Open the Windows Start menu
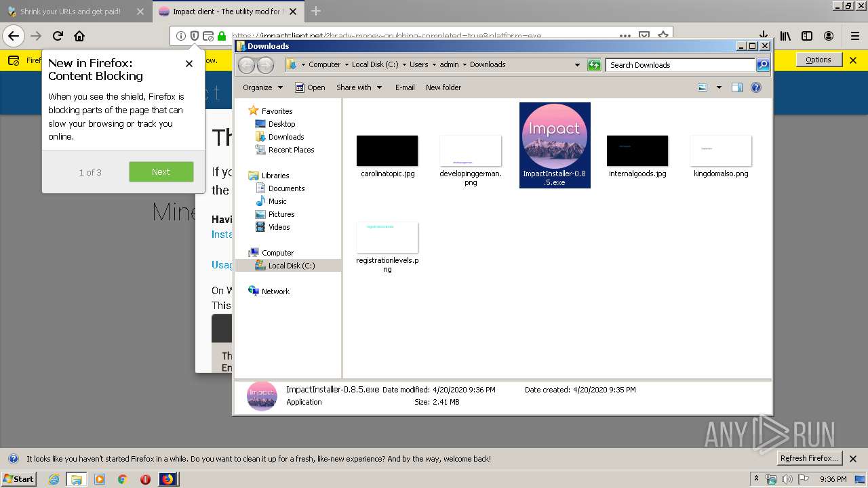 click(19, 479)
